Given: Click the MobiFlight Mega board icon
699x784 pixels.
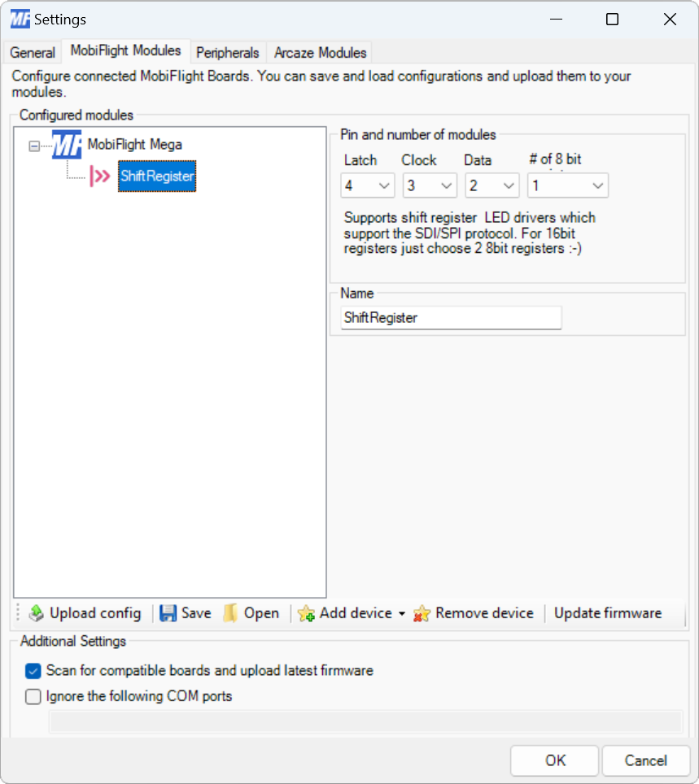Looking at the screenshot, I should (x=65, y=145).
